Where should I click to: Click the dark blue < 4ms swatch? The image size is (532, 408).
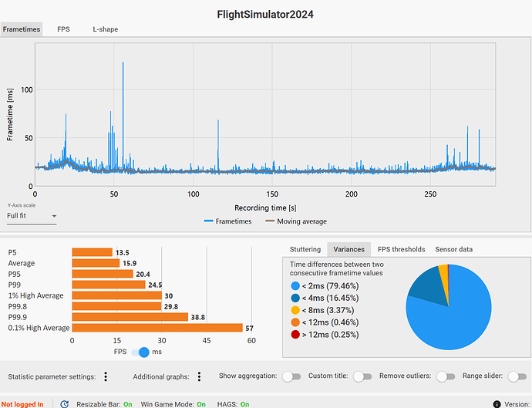(x=295, y=298)
